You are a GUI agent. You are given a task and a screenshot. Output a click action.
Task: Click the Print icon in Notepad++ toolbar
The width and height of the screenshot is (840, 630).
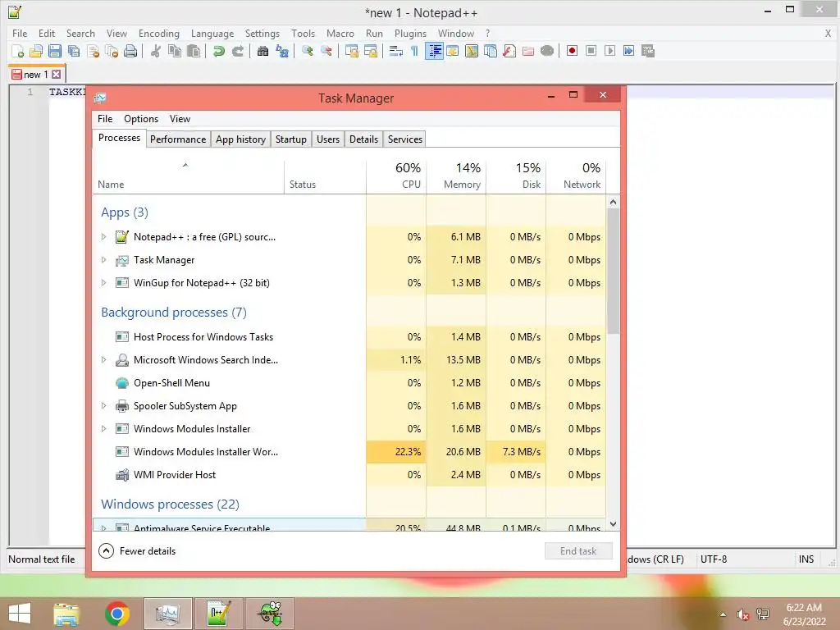click(130, 52)
